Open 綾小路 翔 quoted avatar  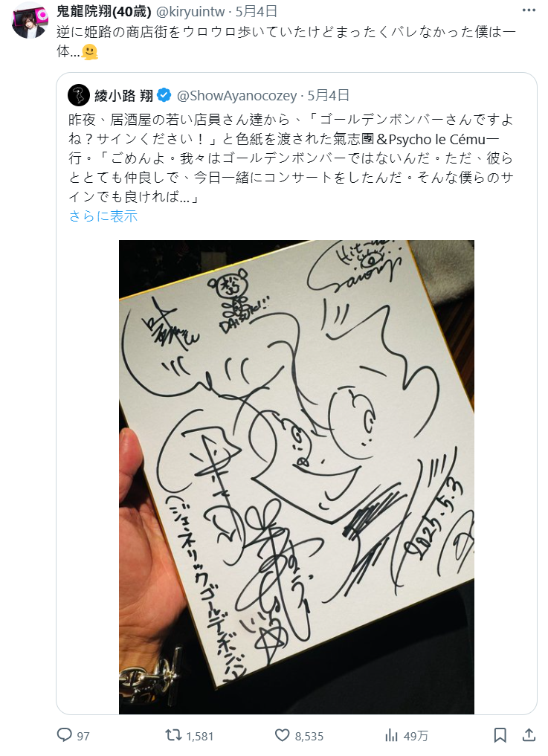coord(79,95)
